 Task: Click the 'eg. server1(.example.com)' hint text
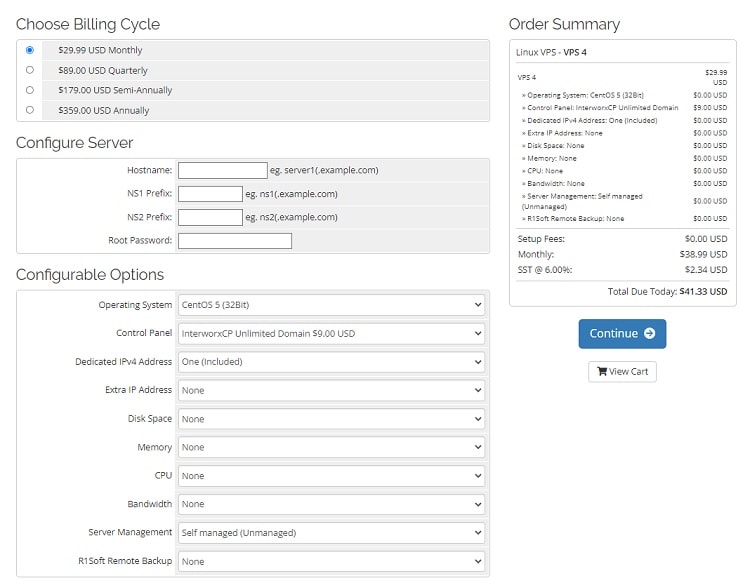coord(324,170)
